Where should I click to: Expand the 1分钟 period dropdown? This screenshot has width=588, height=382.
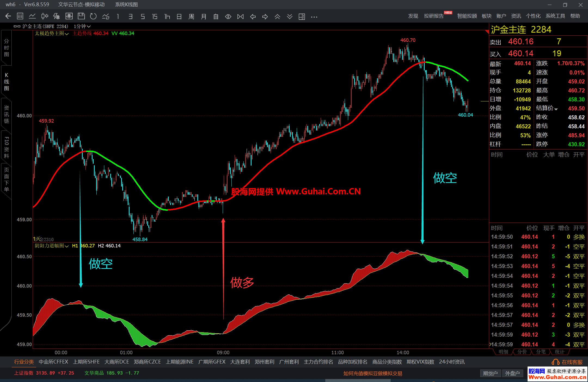point(82,26)
